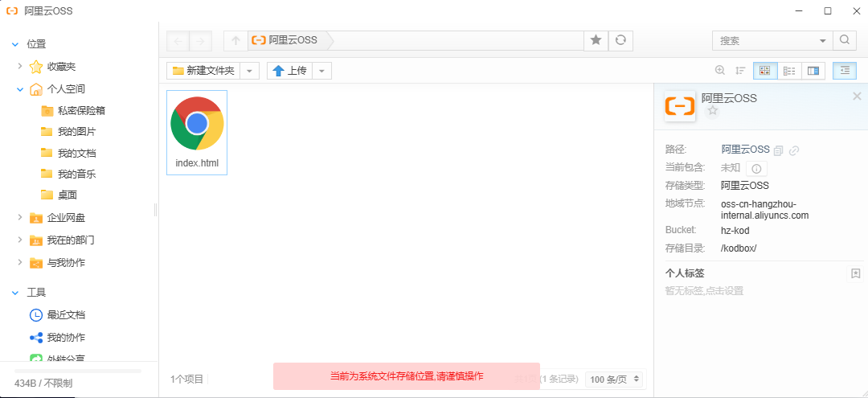Switch to list view

coord(789,71)
